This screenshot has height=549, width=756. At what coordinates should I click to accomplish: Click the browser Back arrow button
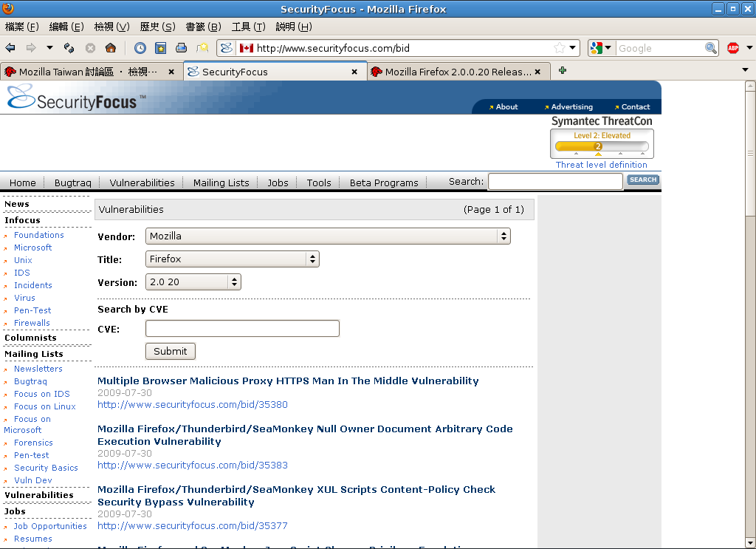tap(11, 48)
